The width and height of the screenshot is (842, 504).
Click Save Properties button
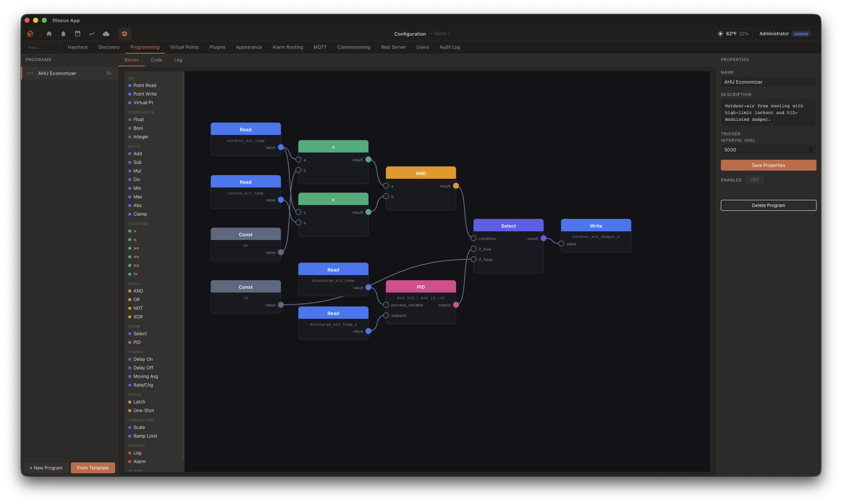[x=768, y=165]
